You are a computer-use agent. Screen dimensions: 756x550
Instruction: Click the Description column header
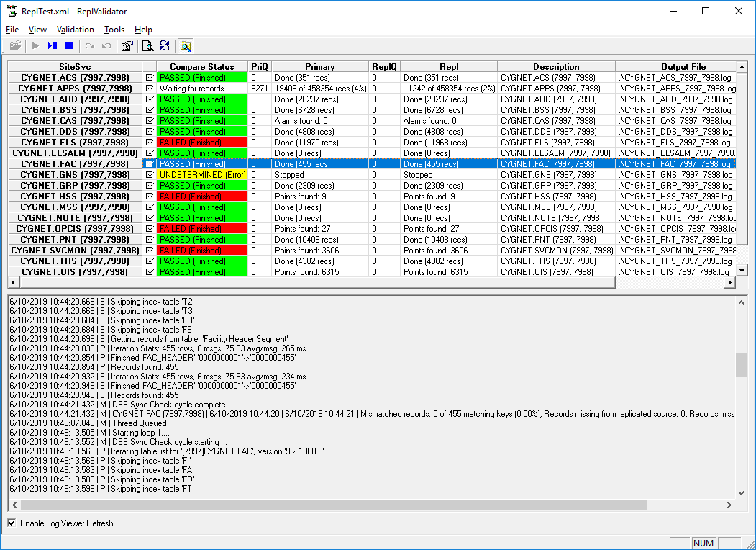coord(557,66)
